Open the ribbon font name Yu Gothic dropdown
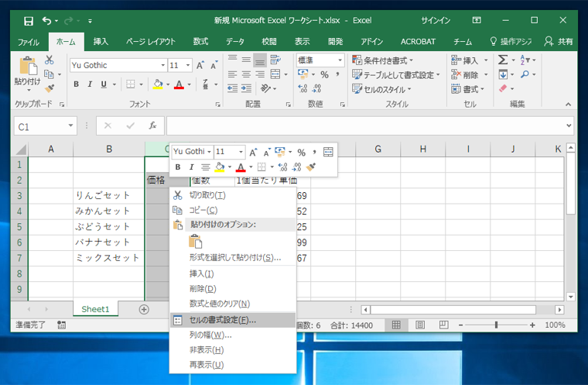Viewport: 588px width, 385px height. [x=162, y=65]
